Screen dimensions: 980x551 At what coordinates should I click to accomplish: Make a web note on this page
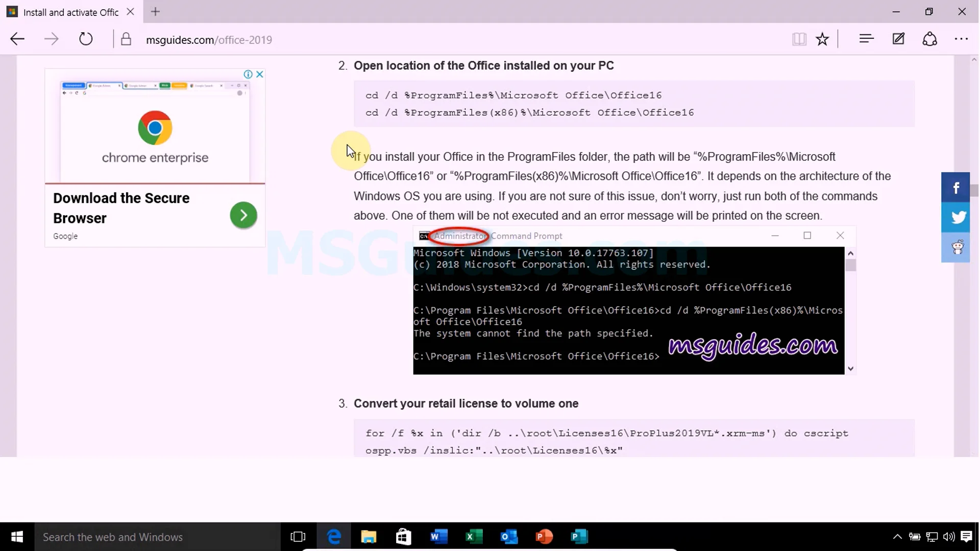pos(898,39)
